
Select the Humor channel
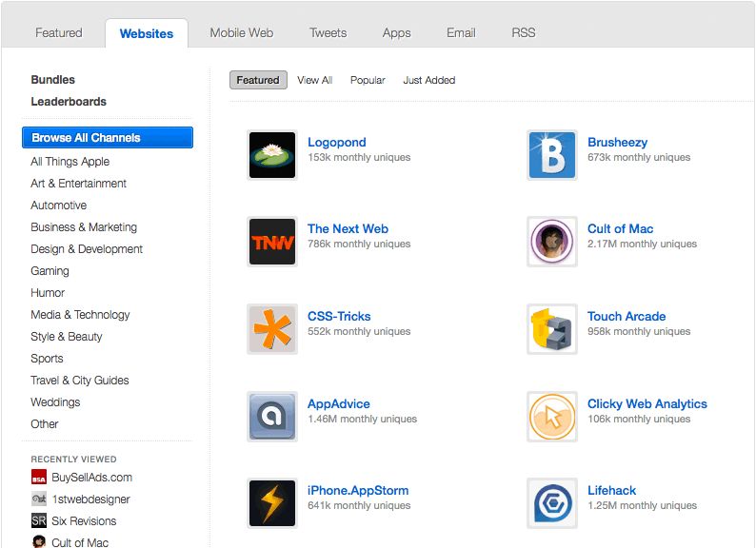[48, 293]
